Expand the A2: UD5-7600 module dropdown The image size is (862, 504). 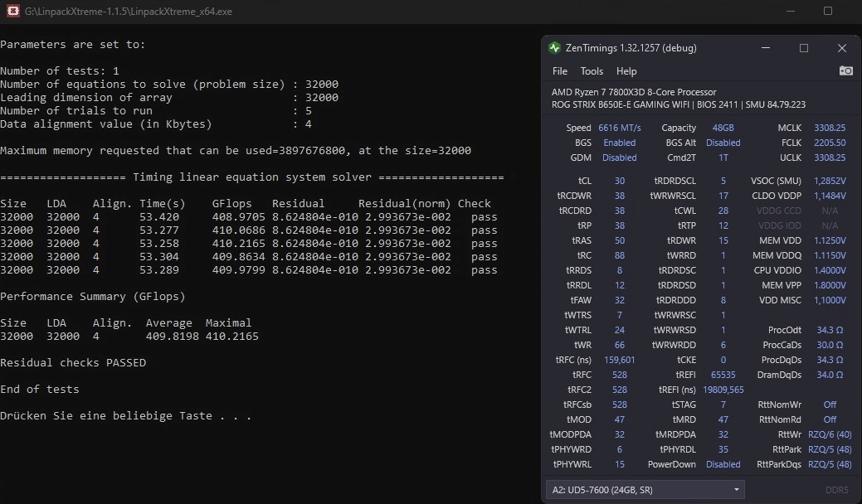click(645, 490)
